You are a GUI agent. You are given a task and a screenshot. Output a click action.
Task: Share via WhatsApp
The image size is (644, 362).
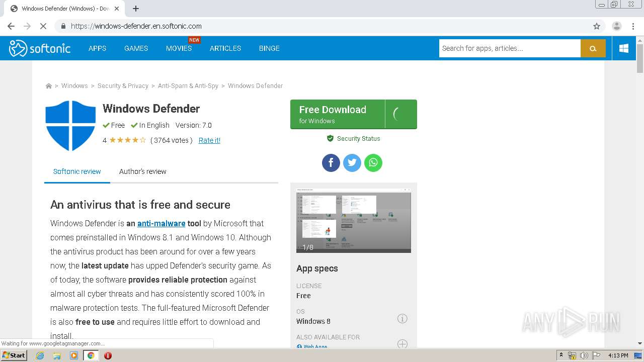click(x=373, y=162)
